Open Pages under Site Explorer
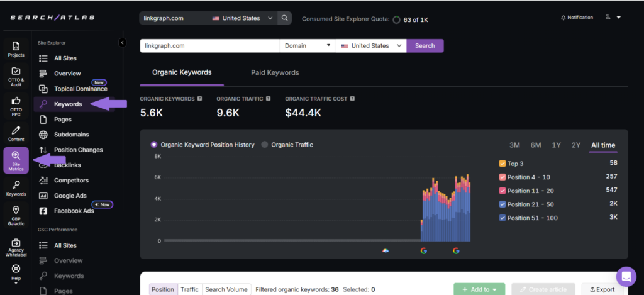 coord(62,119)
